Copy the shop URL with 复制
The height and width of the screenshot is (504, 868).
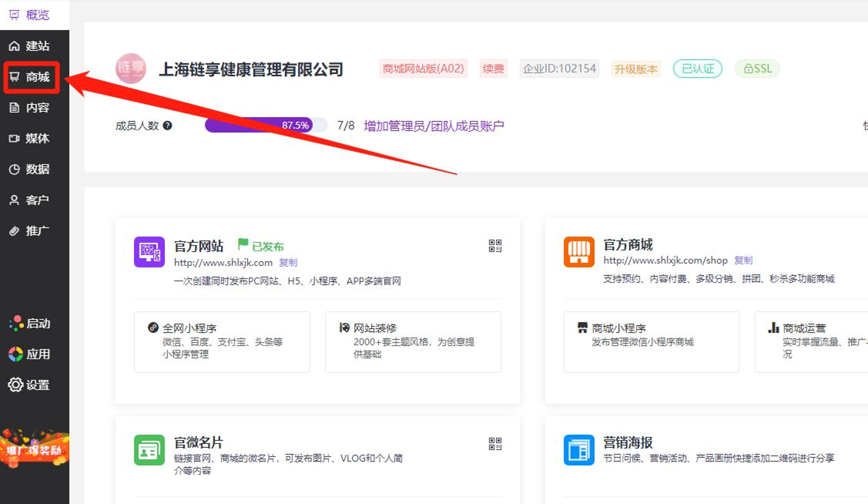[x=743, y=260]
